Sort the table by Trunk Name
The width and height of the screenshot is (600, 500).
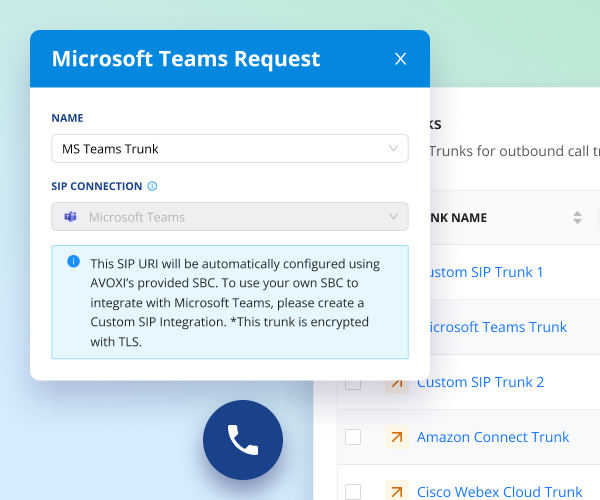577,217
